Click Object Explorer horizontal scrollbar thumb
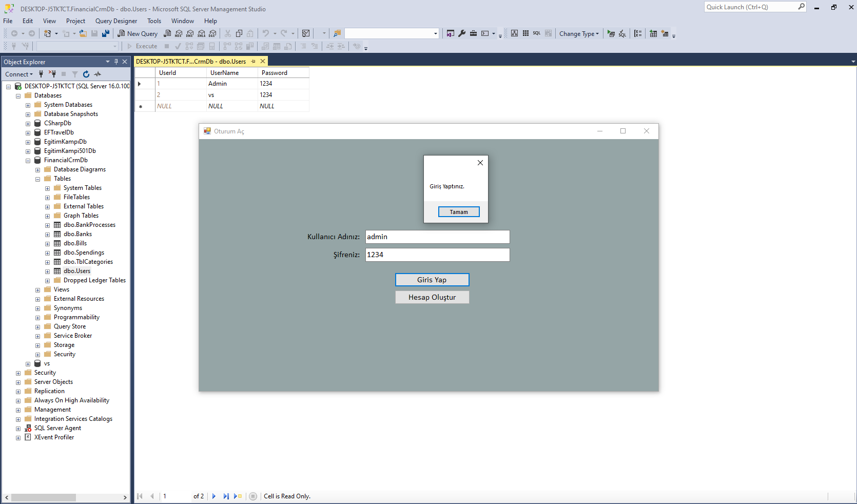 click(x=44, y=497)
